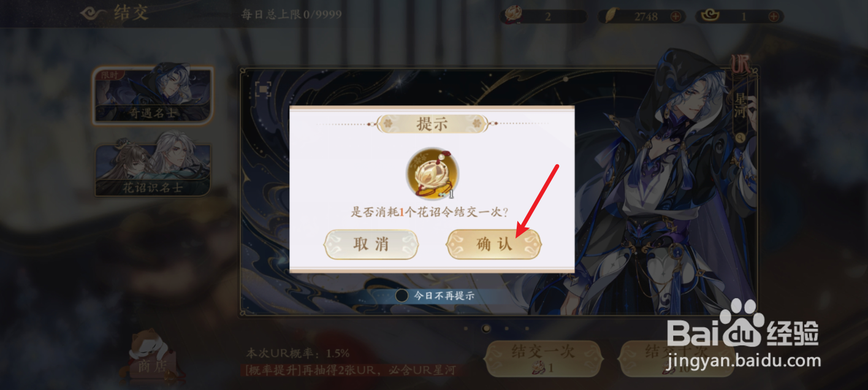Tap the fullscreen frame icon on banner

[x=264, y=90]
